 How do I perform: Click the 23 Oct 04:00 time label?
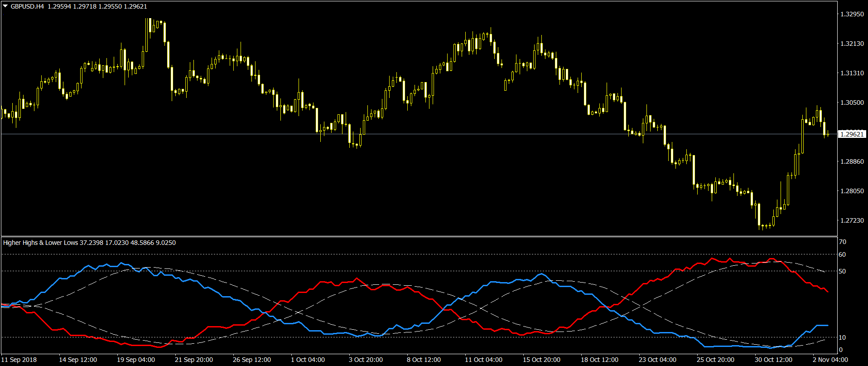[x=658, y=360]
